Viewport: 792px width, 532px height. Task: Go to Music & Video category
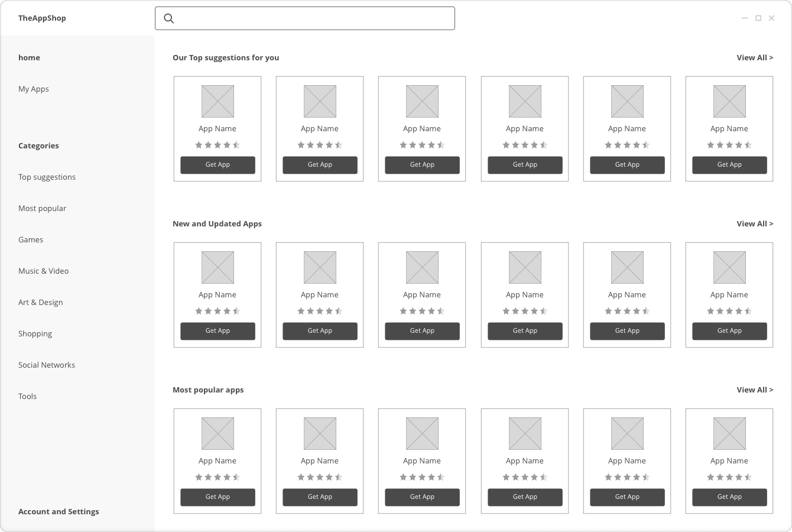[x=43, y=271]
